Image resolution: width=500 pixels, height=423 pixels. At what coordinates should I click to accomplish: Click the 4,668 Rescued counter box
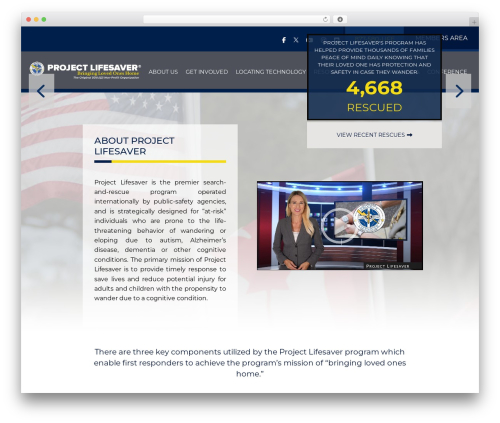pyautogui.click(x=374, y=77)
